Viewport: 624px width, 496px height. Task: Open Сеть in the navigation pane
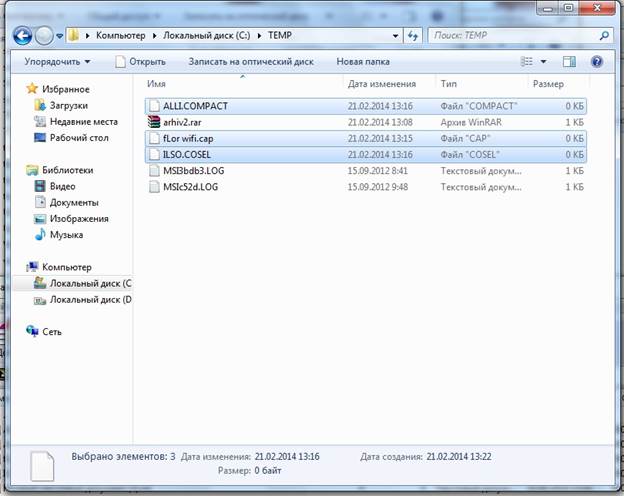pyautogui.click(x=52, y=332)
